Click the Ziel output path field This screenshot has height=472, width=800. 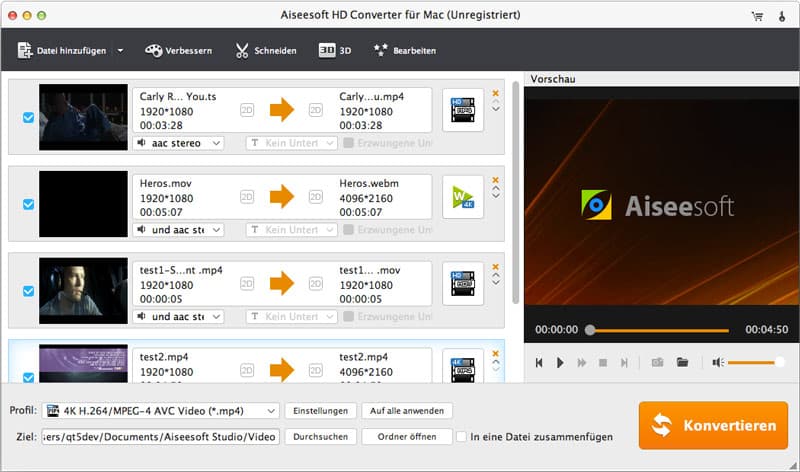click(x=161, y=437)
